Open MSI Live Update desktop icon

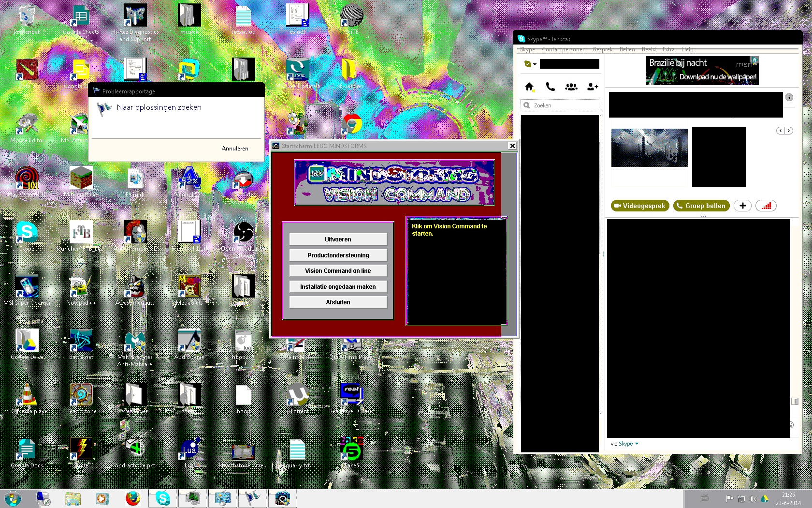(298, 74)
